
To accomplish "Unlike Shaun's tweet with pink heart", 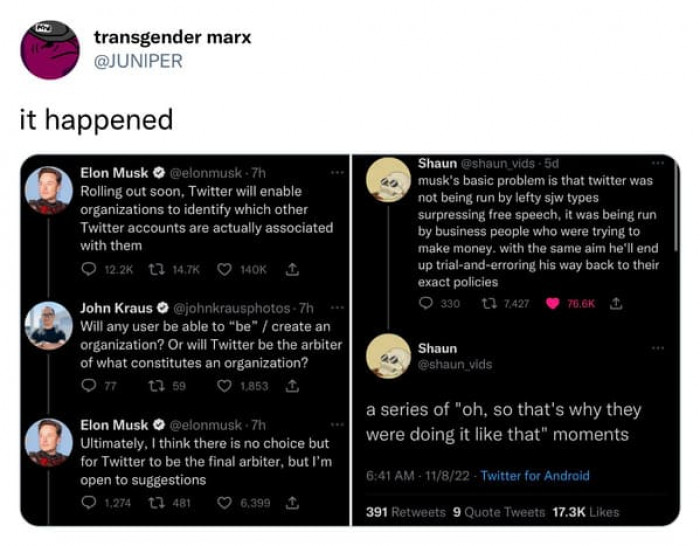I will [x=552, y=303].
